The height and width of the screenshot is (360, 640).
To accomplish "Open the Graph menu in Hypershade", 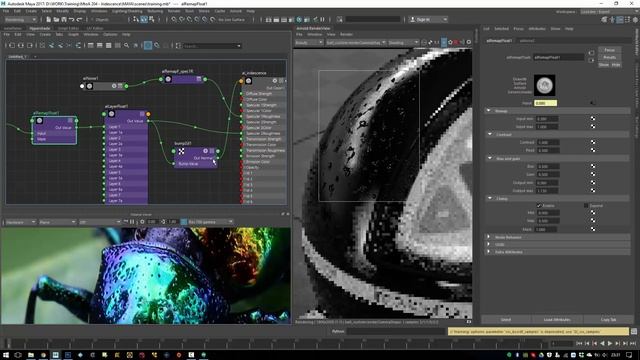I will [x=73, y=35].
